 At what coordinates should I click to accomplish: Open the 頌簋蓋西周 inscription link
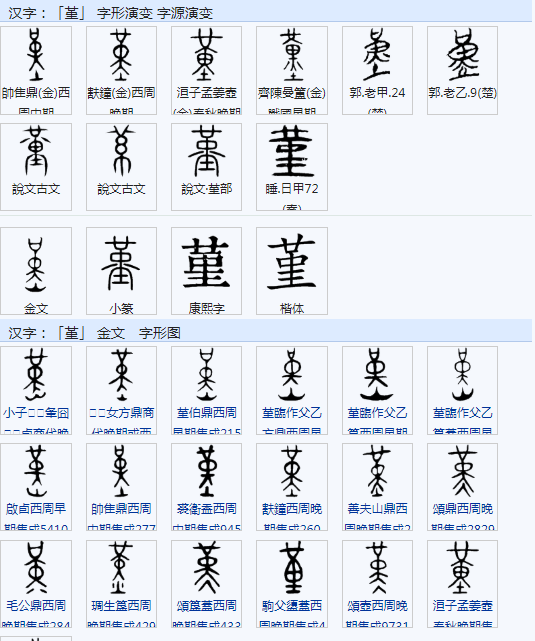coord(206,605)
